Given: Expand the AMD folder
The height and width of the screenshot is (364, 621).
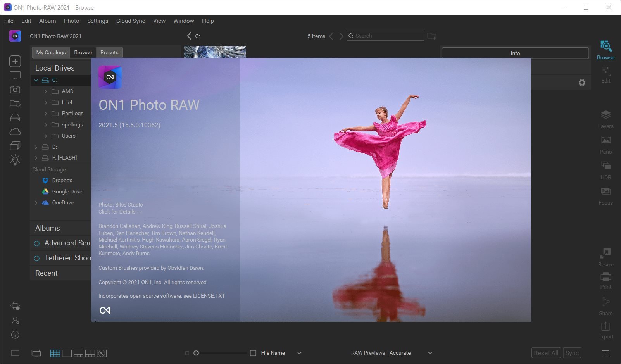Looking at the screenshot, I should [x=46, y=91].
